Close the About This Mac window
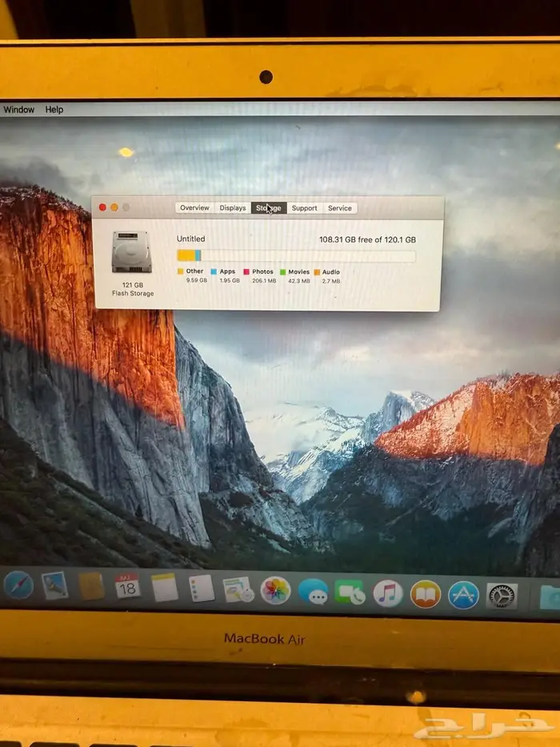The width and height of the screenshot is (560, 747). tap(102, 207)
